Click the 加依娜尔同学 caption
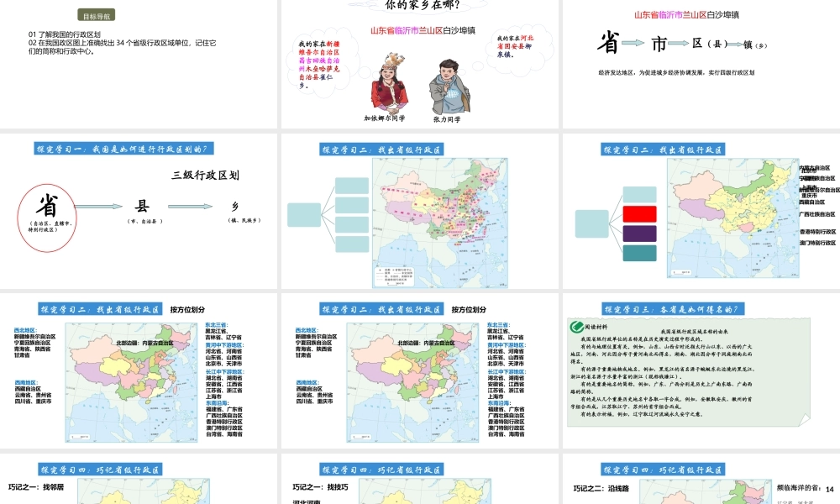Image resolution: width=840 pixels, height=504 pixels. (384, 118)
